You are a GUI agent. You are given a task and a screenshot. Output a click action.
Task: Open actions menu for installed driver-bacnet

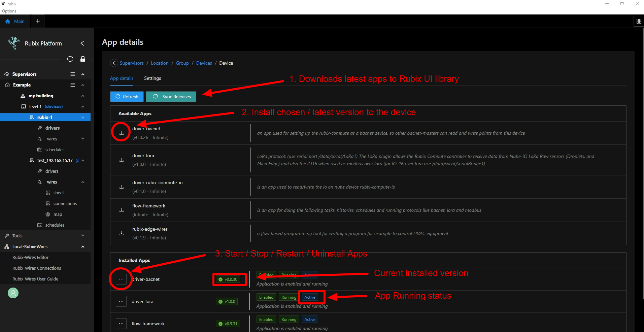pos(121,279)
